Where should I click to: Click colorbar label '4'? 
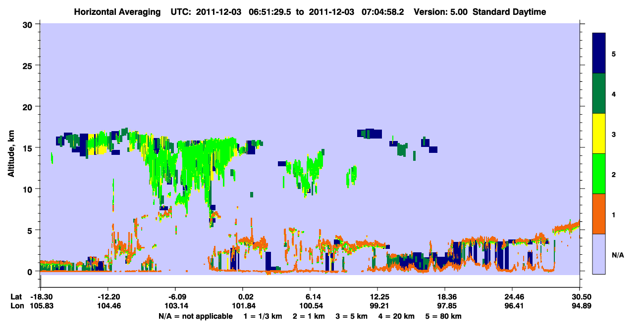pos(614,94)
